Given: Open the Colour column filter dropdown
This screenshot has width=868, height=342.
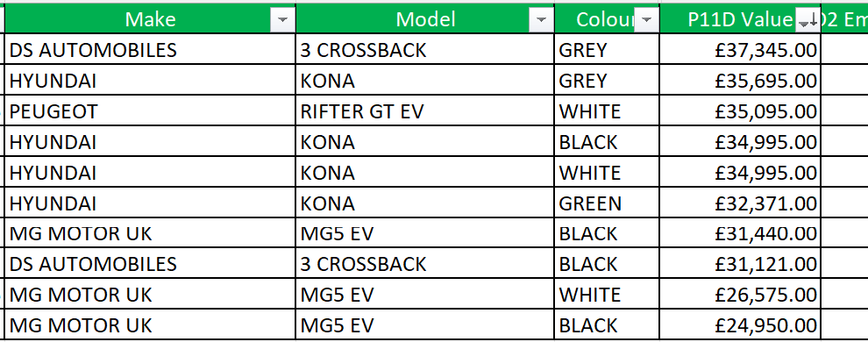Looking at the screenshot, I should pos(646,20).
